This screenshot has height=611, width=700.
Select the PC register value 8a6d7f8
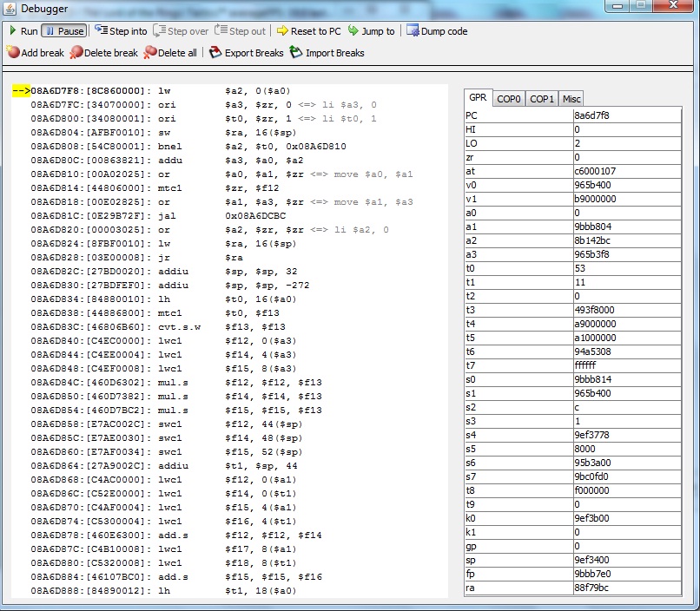pos(625,115)
